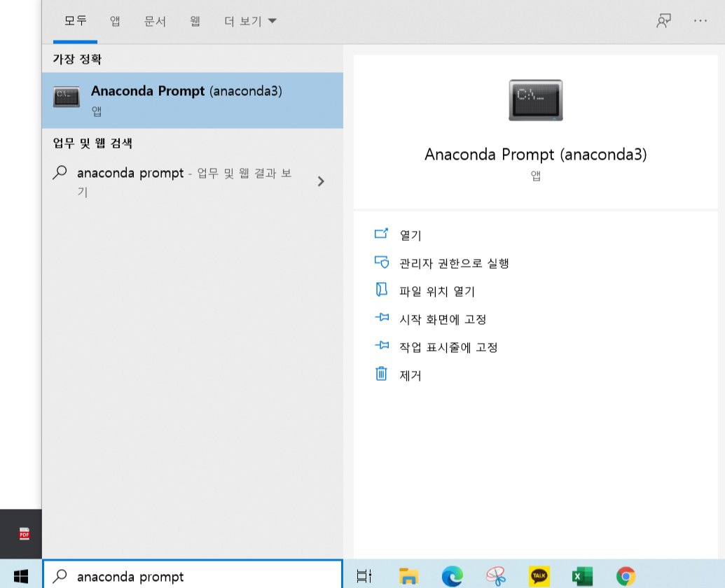Select the 모두 tab
This screenshot has width=725, height=588.
(x=76, y=21)
